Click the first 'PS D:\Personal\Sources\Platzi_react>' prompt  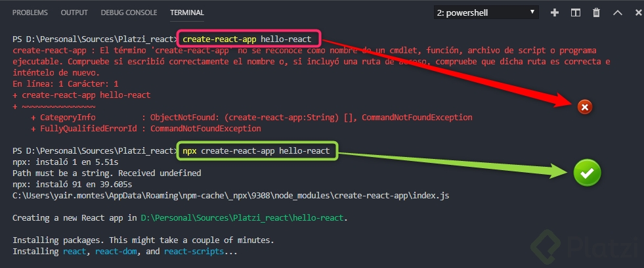click(x=95, y=39)
